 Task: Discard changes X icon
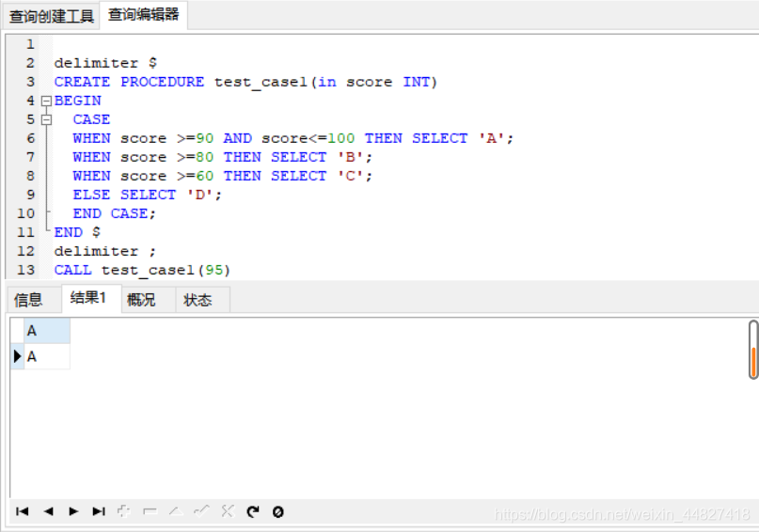click(228, 510)
